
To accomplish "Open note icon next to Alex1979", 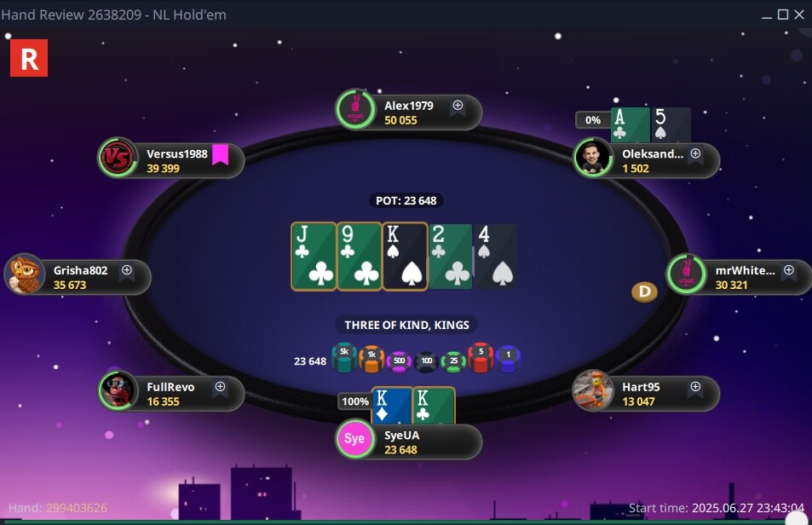I will (458, 106).
